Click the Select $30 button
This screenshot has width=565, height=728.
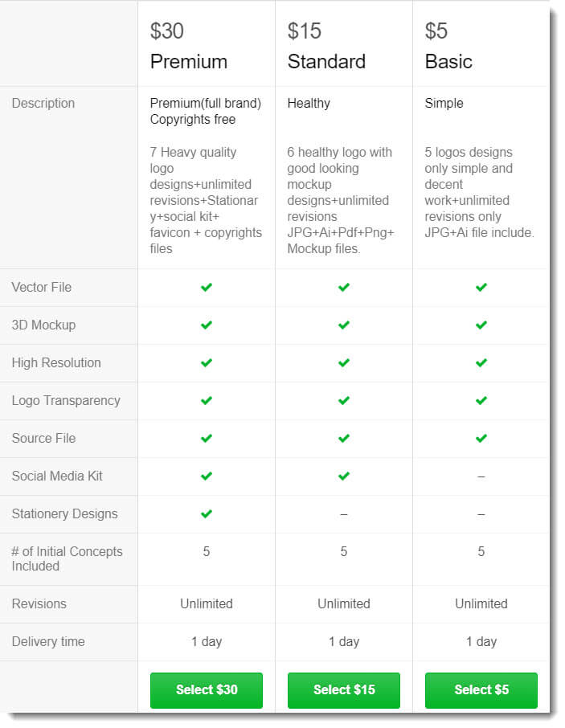tap(207, 689)
